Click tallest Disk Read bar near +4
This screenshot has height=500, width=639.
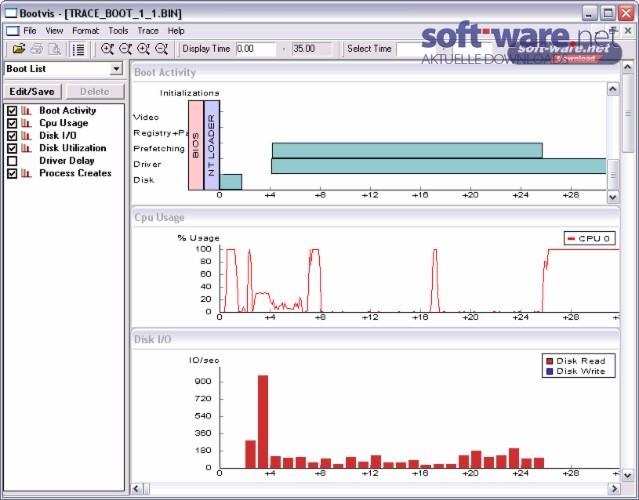coord(263,422)
